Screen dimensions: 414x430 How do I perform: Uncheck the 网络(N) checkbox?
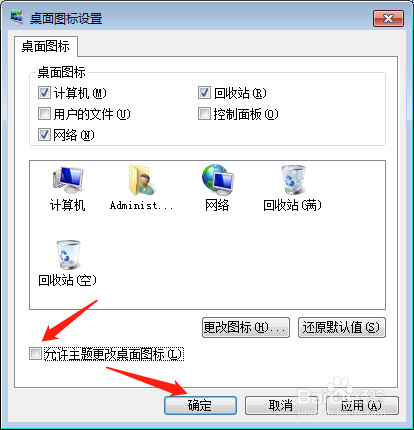44,135
